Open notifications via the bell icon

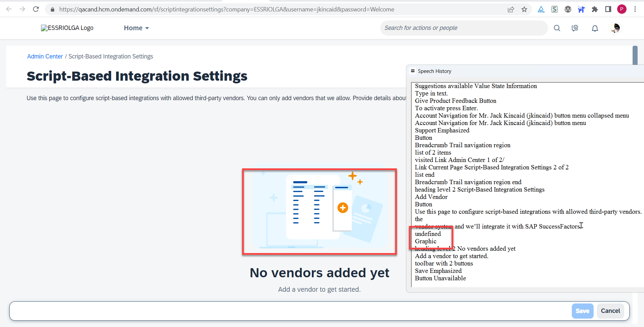pyautogui.click(x=595, y=28)
